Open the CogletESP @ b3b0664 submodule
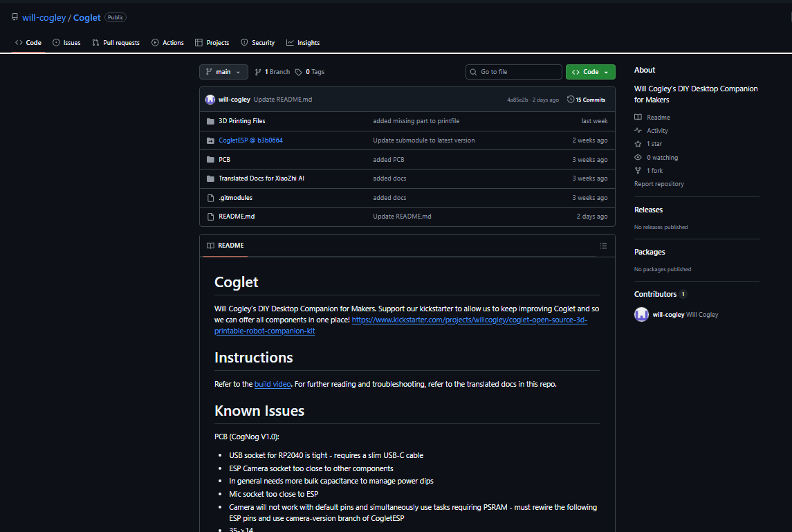The height and width of the screenshot is (532, 792). pos(250,140)
